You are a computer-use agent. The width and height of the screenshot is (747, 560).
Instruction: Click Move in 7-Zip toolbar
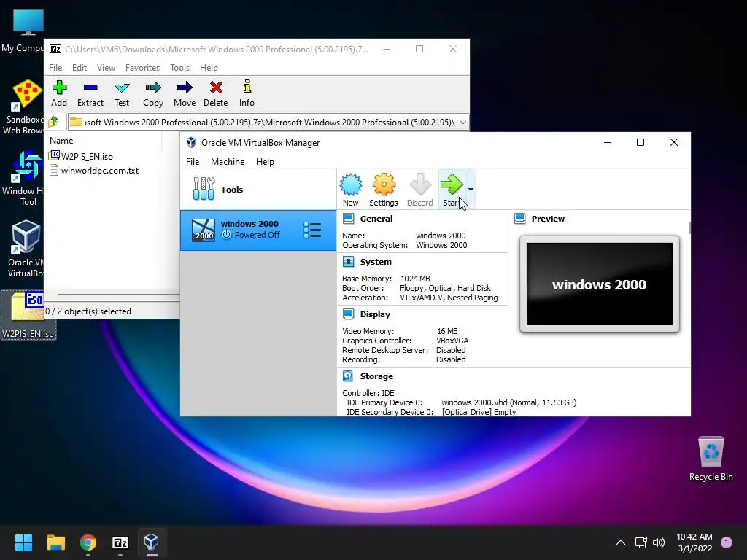click(185, 93)
